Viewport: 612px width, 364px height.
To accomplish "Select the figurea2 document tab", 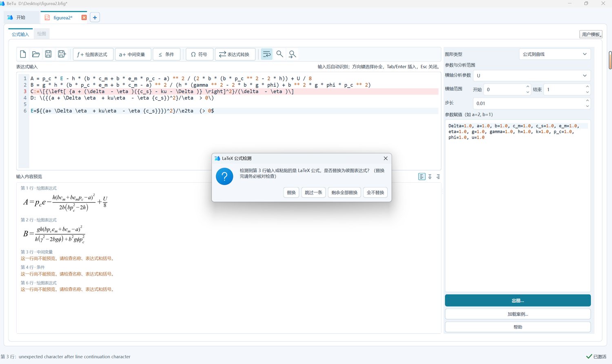I will tap(63, 18).
